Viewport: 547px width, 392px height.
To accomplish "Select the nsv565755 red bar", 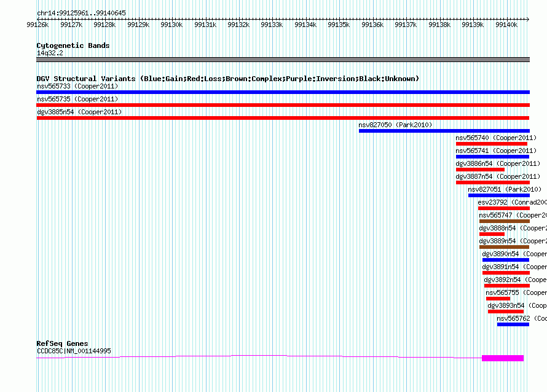I will (498, 299).
